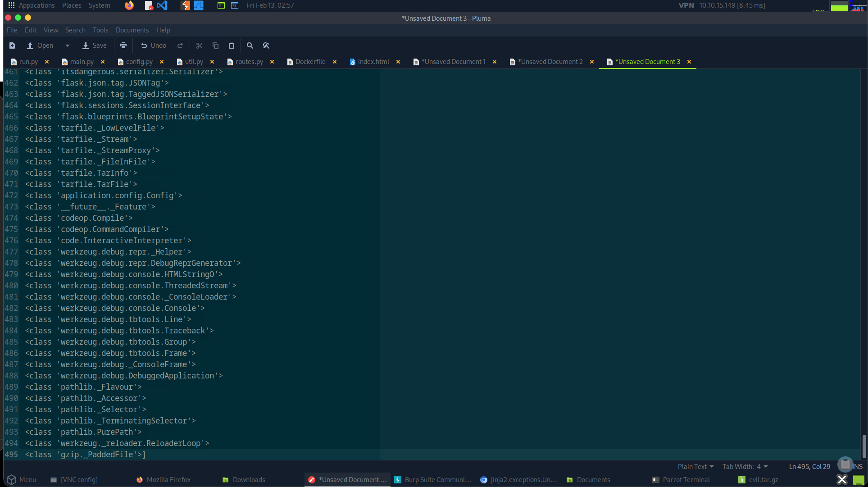Expand the Open recent files dropdown arrow
Viewport: 868px width, 487px height.
[68, 46]
